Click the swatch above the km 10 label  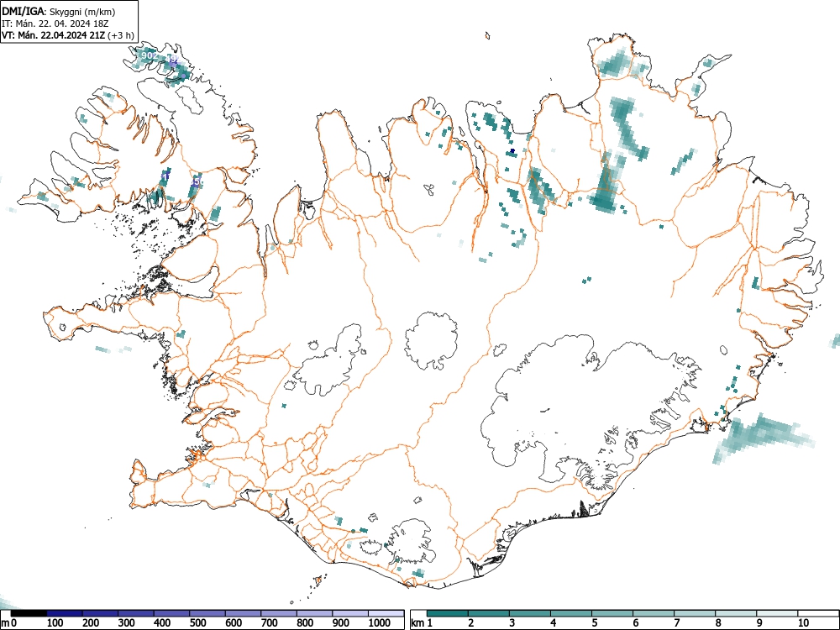[818, 613]
